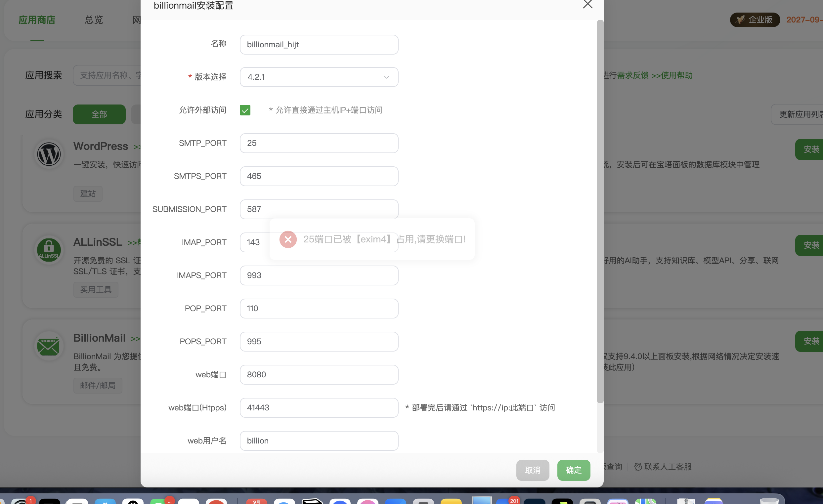Open the 需求反馈 link
This screenshot has width=823, height=504.
point(632,75)
